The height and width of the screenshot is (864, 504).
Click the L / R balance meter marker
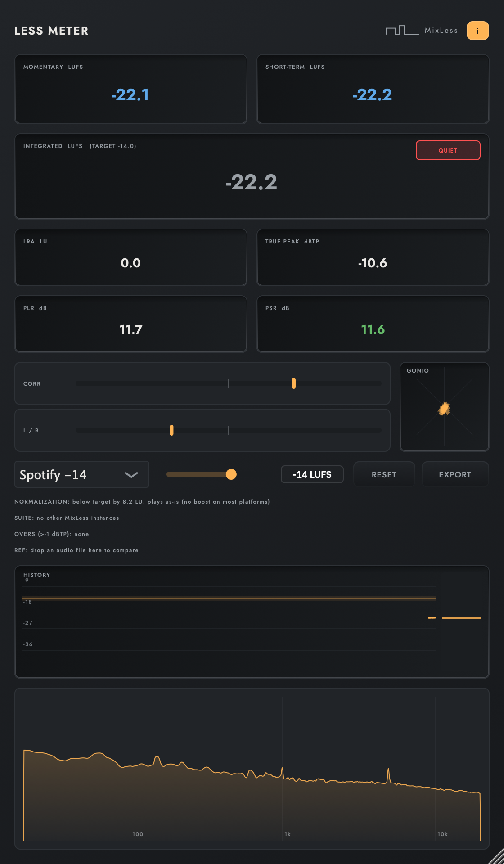pyautogui.click(x=171, y=430)
